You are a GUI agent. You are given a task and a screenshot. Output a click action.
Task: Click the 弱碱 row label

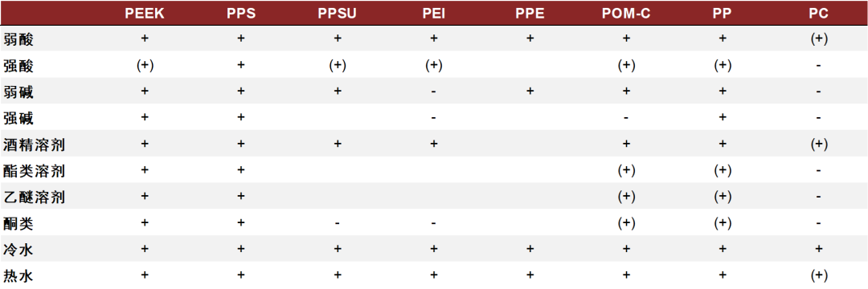18,92
